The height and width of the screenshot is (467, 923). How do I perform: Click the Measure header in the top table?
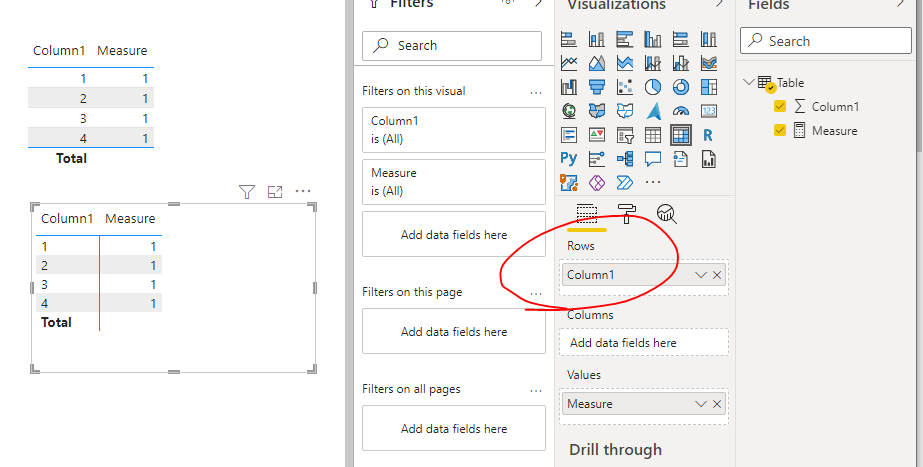point(122,51)
